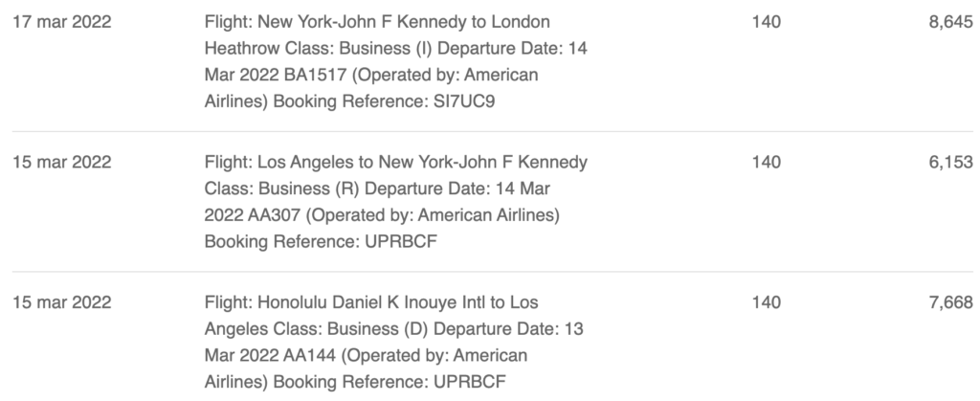The width and height of the screenshot is (980, 401).
Task: Click the AA144 flight number line
Action: pos(366,355)
